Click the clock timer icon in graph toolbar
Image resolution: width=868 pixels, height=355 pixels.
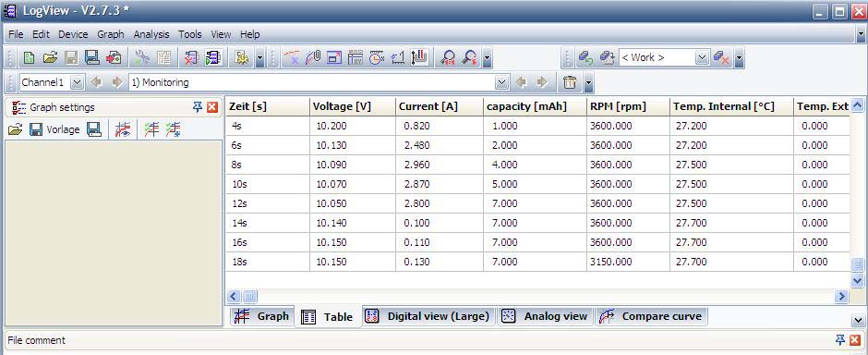(x=377, y=57)
